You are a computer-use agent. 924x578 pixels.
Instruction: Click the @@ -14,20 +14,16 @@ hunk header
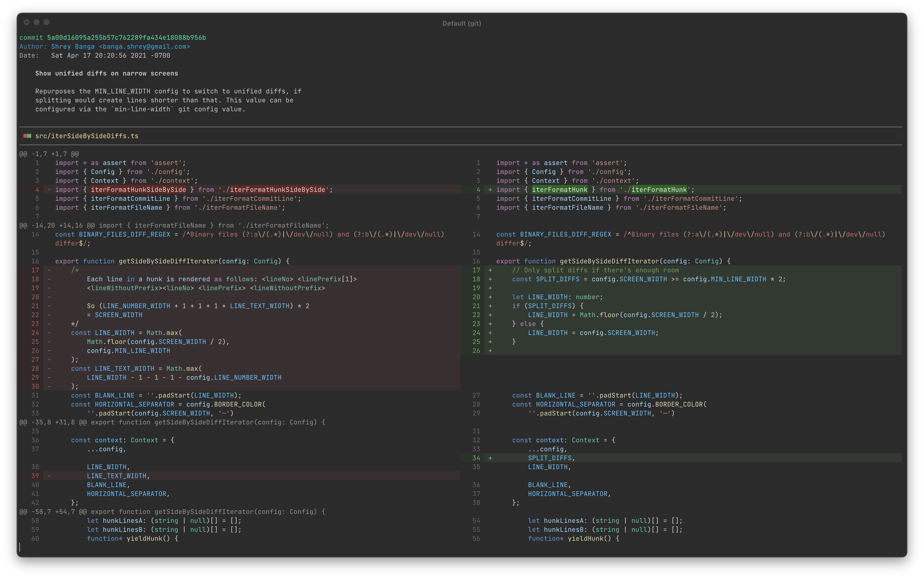tap(57, 226)
